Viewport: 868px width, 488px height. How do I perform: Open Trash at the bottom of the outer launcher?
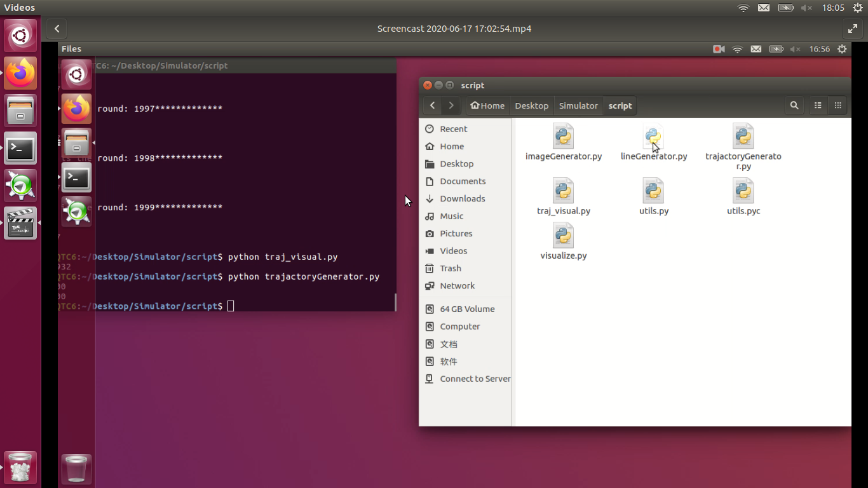point(20,468)
